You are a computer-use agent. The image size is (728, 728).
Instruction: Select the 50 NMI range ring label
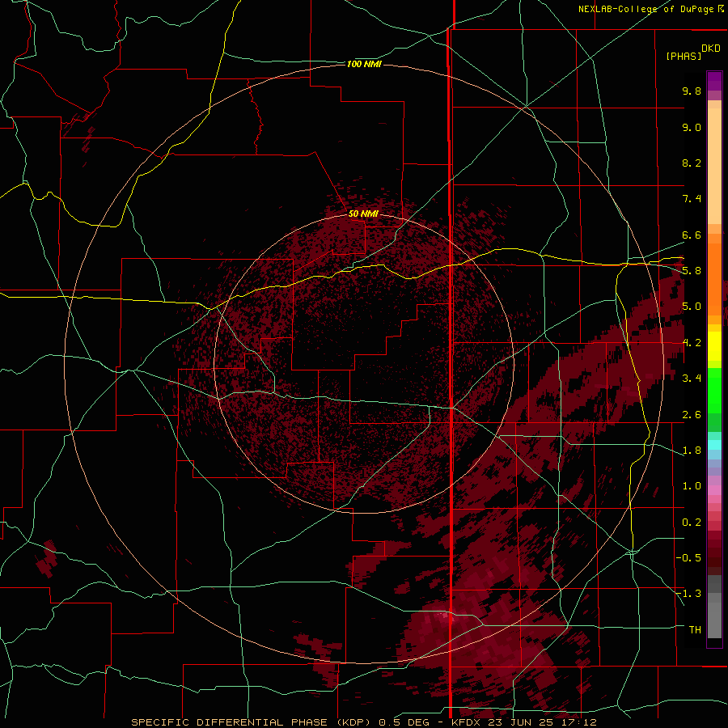363,214
